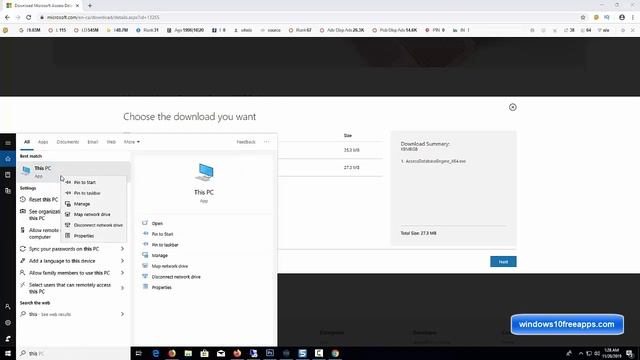Click the taskbar clock showing time
The image size is (640, 360).
coord(611,353)
